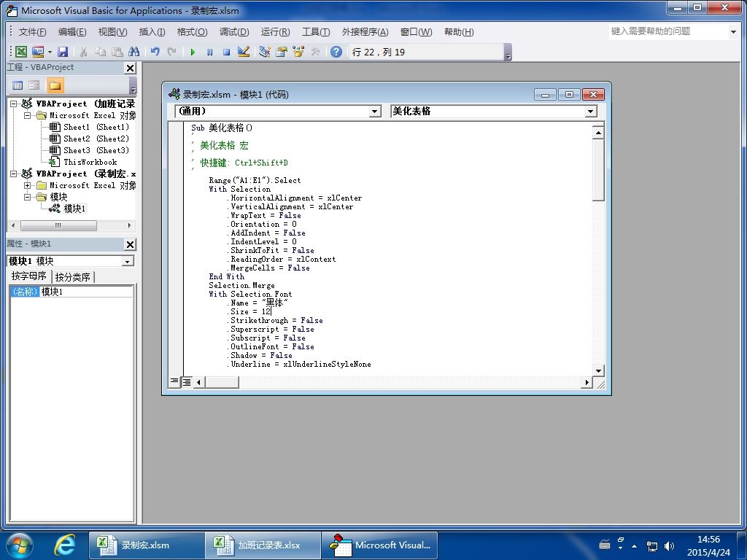
Task: Toggle Design Mode icon
Action: (244, 52)
